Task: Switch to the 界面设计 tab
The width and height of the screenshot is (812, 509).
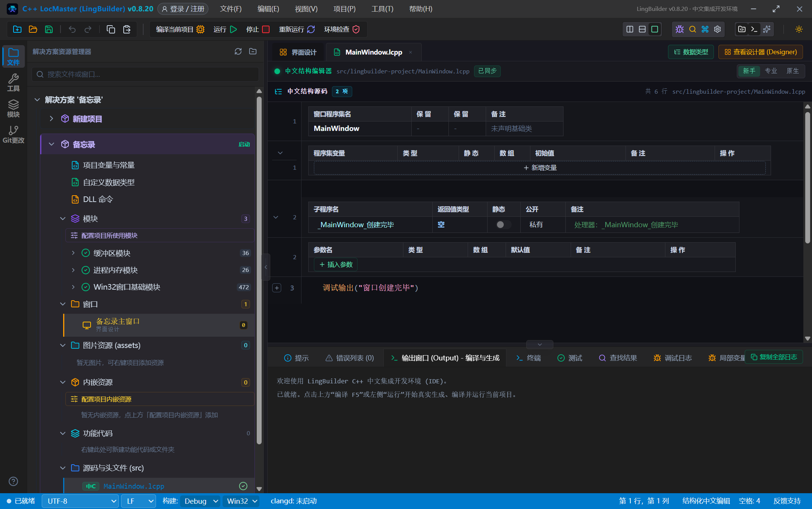Action: (x=298, y=52)
